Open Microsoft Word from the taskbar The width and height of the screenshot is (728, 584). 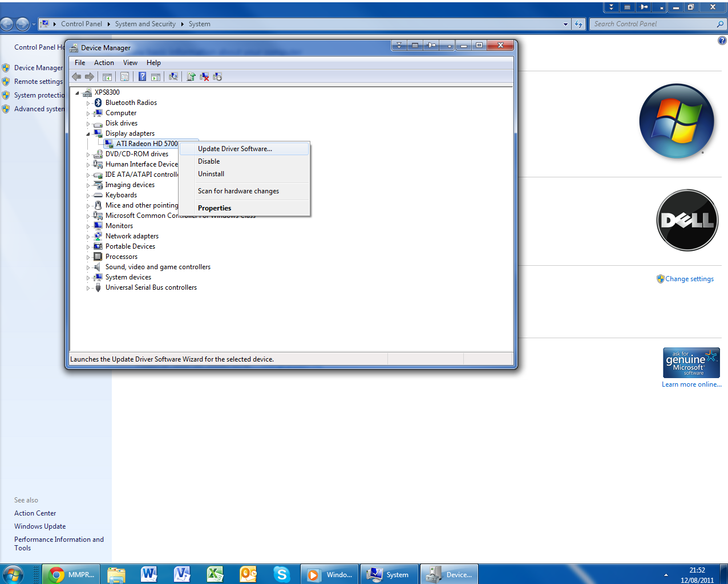pos(149,574)
